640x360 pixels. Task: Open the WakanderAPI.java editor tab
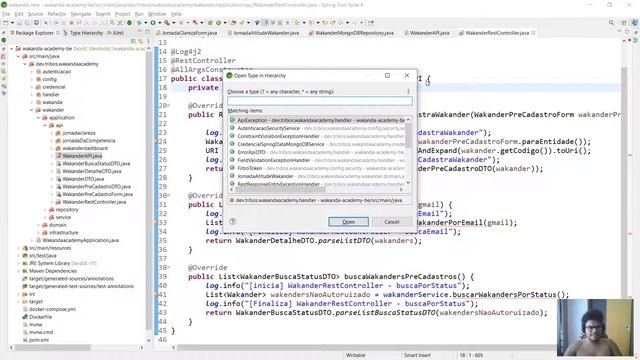click(427, 33)
